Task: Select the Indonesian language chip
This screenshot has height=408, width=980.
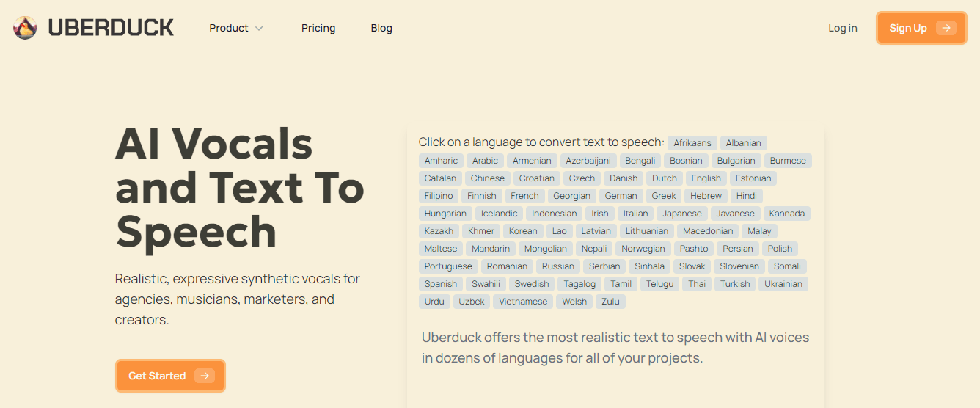Action: [555, 214]
